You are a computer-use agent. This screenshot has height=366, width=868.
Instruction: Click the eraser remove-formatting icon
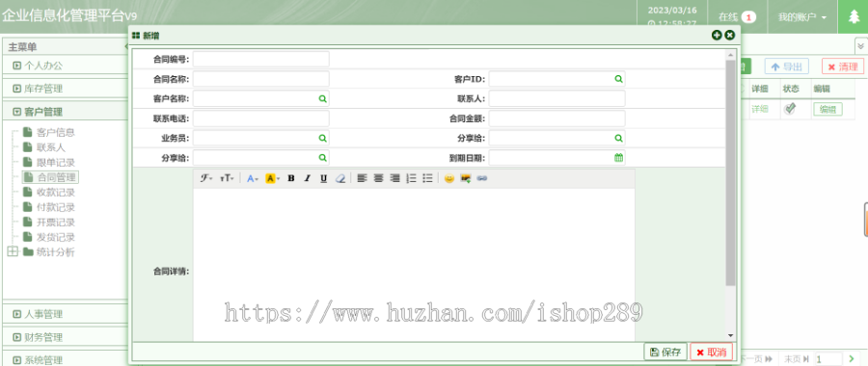pyautogui.click(x=340, y=178)
